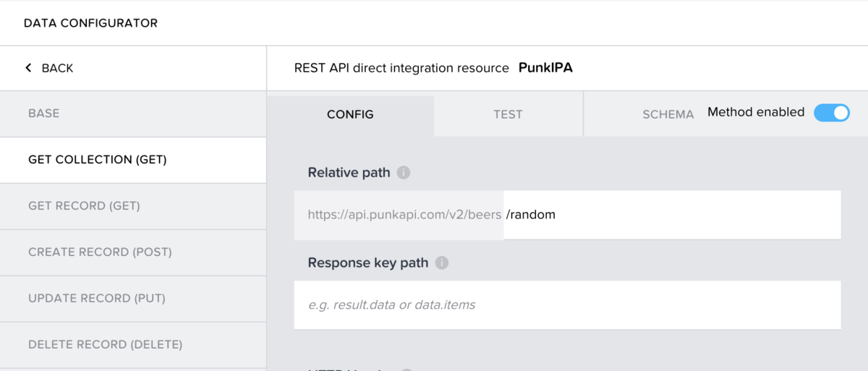Select BASE in the left sidebar

pyautogui.click(x=44, y=114)
